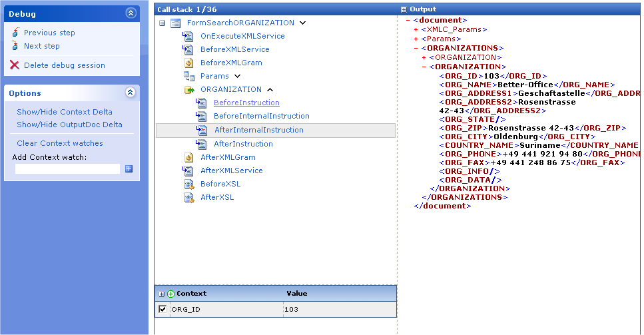Screen dimensions: 644x335
Task: Select the AfterXMLService call stack entry
Action: pos(231,170)
